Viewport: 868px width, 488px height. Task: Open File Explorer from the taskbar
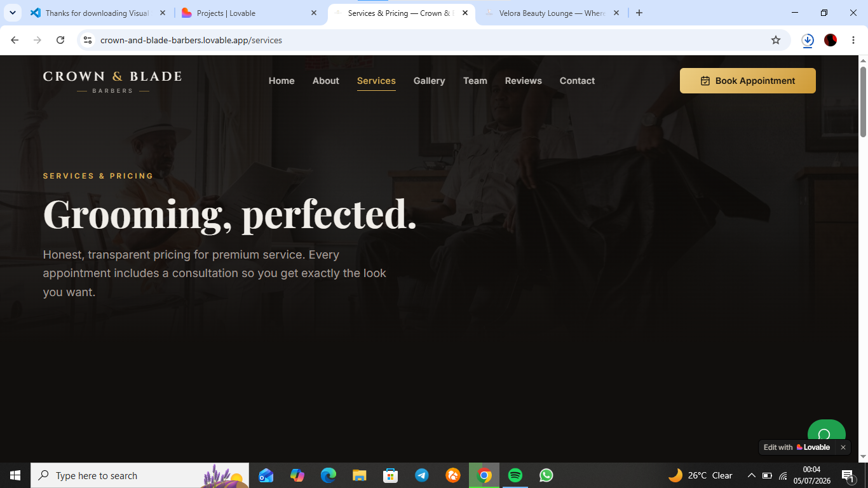point(360,475)
